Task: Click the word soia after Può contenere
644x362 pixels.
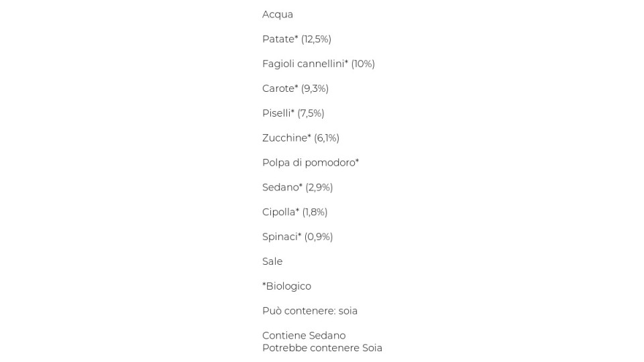Action: click(x=348, y=311)
